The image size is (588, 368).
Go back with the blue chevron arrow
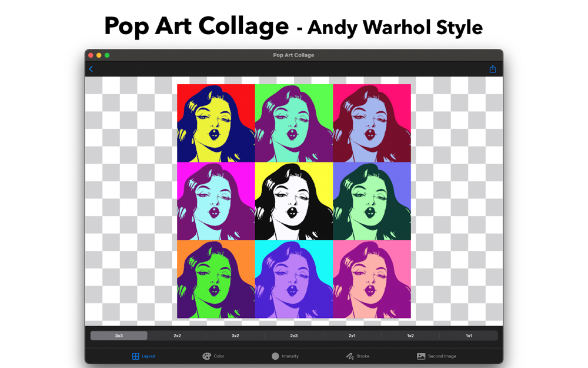pyautogui.click(x=91, y=69)
